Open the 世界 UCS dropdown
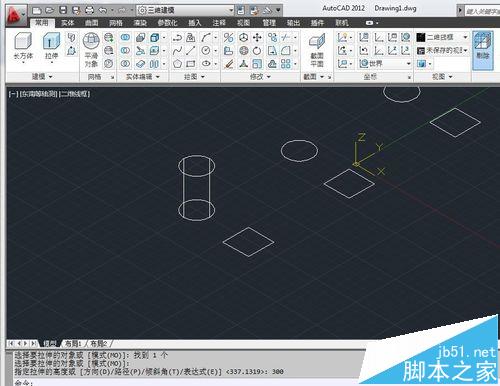Viewport: 500px width, 386px height. 385,63
